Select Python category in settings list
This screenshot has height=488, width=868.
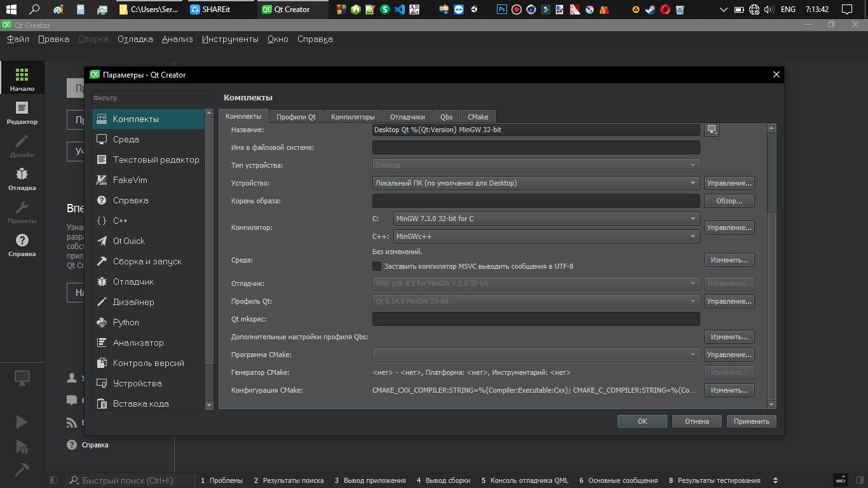[149, 322]
